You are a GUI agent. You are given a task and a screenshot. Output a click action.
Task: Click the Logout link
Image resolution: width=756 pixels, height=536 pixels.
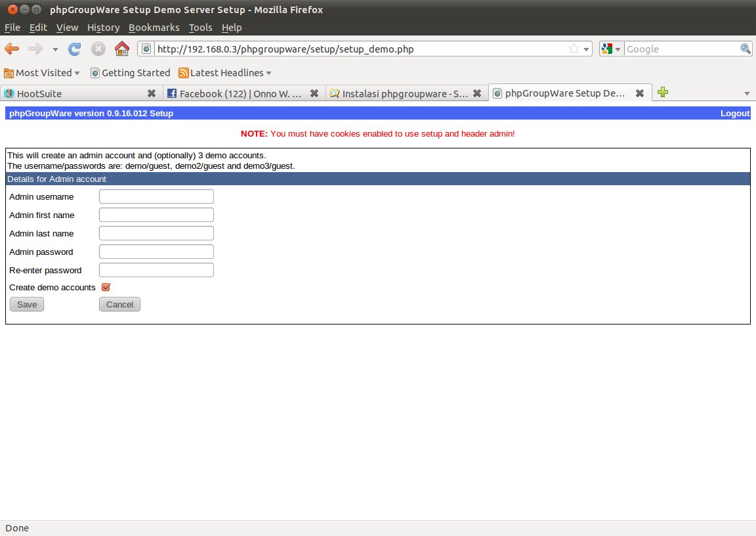[x=735, y=114]
